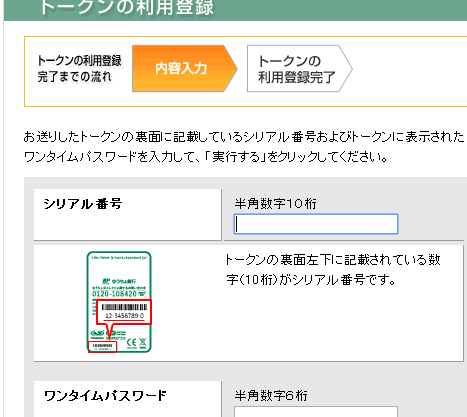Screen dimensions: 467x417
Task: Click the 半角数字10桁 hint text
Action: tap(275, 203)
